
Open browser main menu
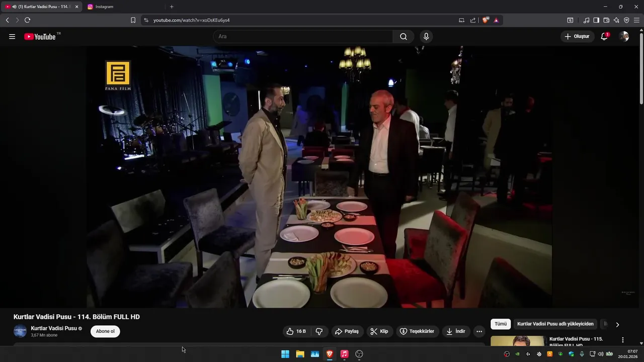[636, 20]
